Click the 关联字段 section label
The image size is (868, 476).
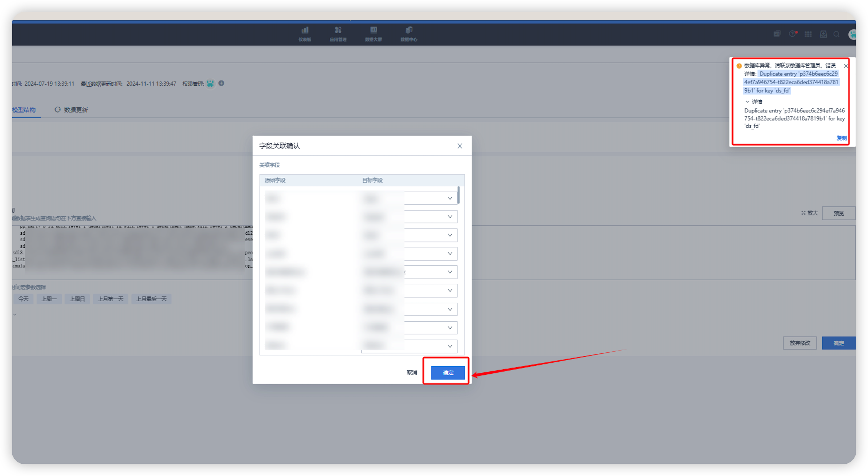tap(269, 165)
